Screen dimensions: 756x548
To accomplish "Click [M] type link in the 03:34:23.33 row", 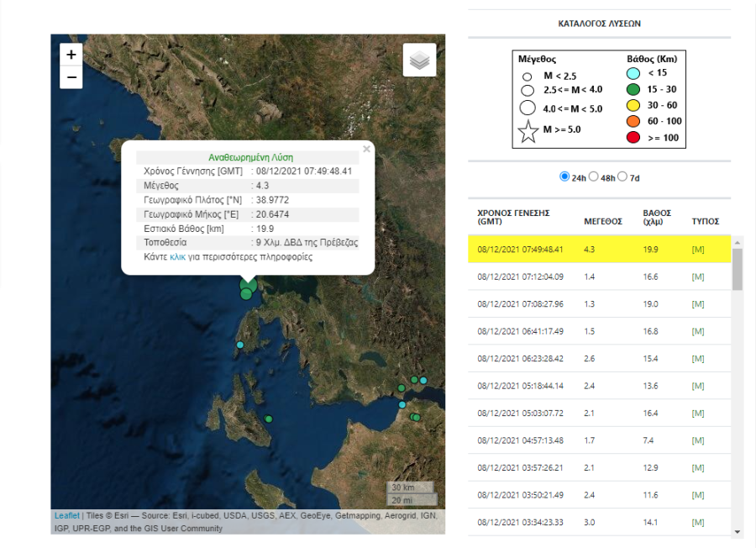I will coord(698,523).
